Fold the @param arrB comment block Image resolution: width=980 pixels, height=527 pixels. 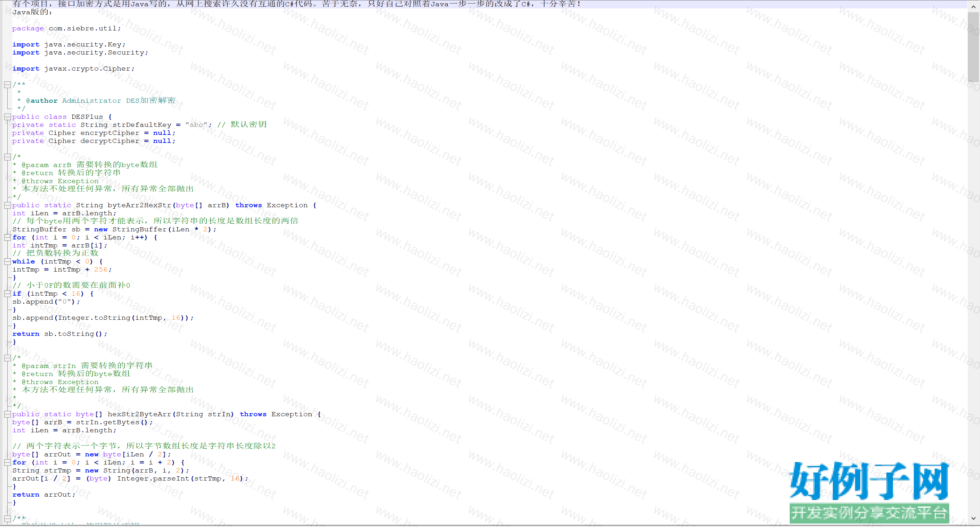[x=7, y=157]
